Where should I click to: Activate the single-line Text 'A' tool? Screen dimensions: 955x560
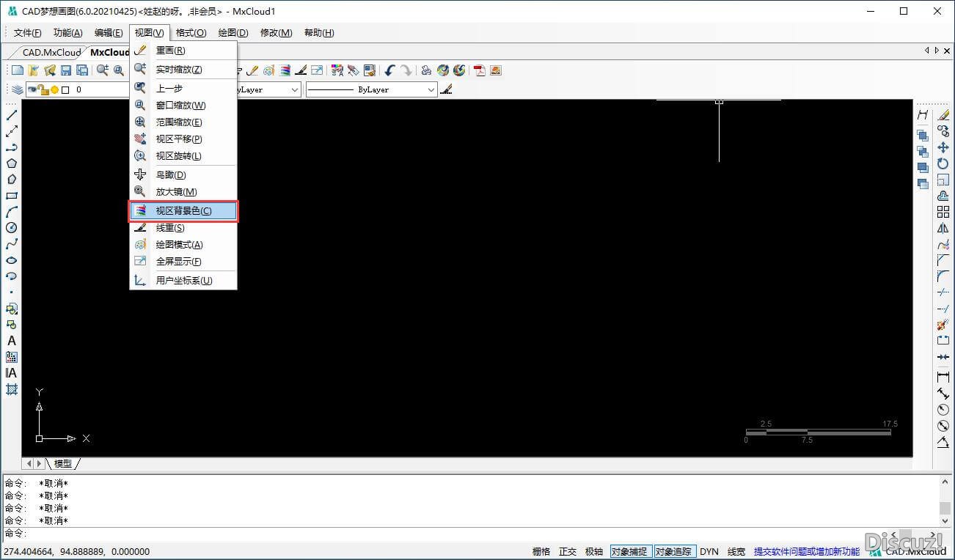12,341
